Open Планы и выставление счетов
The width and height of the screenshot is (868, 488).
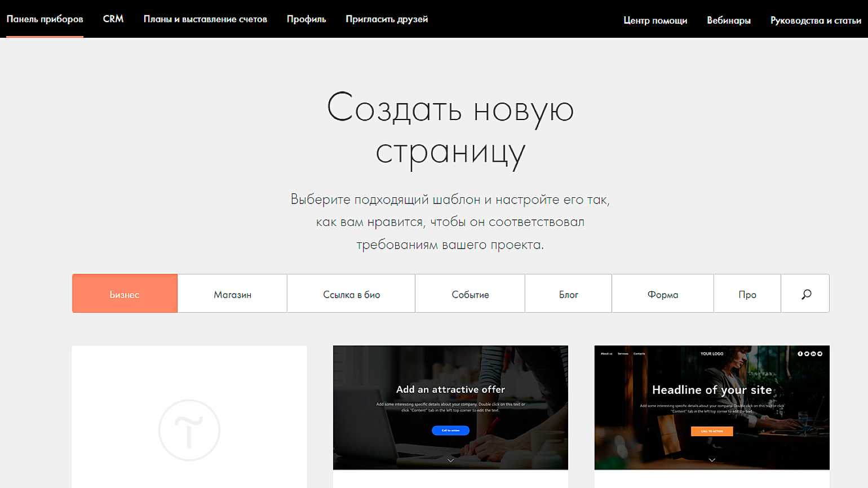coord(205,19)
